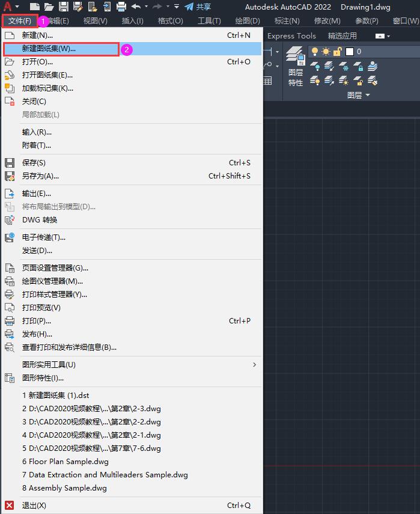
Task: Open recent file 新建图纸集 (1).dst
Action: [132, 396]
